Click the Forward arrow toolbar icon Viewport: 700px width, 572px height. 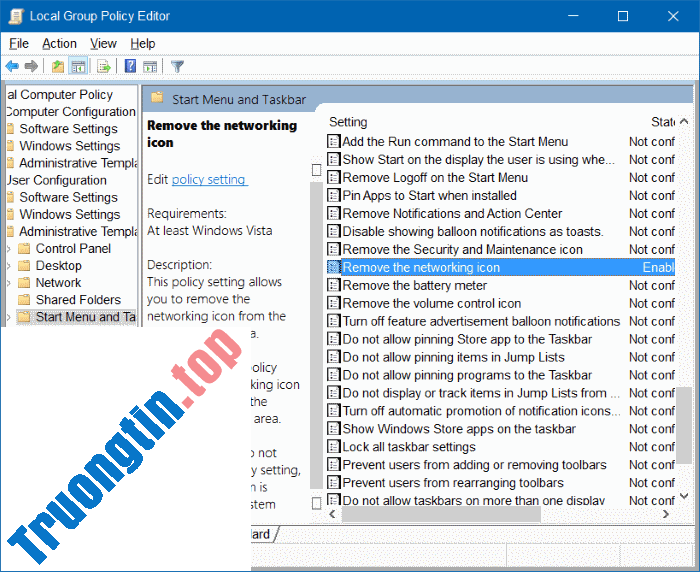pyautogui.click(x=31, y=67)
